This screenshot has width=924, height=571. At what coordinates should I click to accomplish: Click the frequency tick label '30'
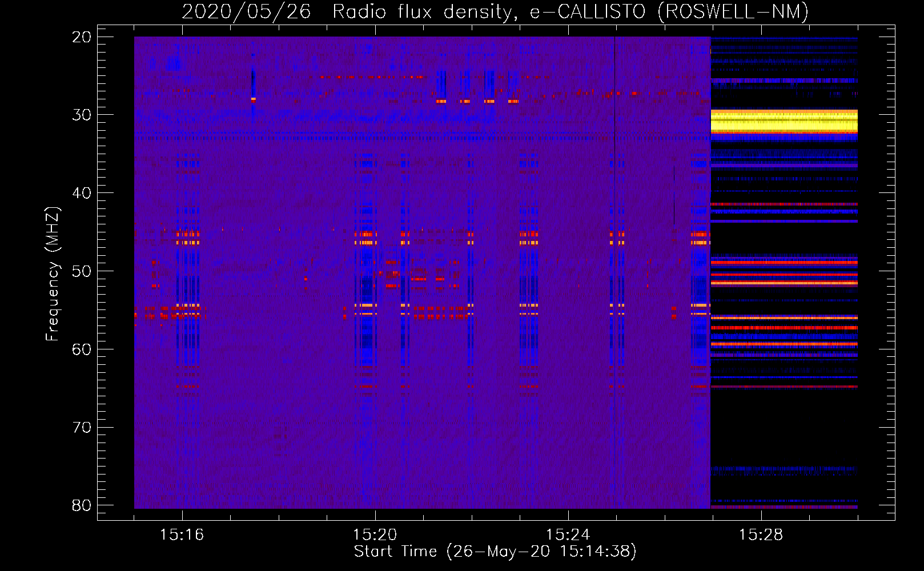[x=82, y=115]
